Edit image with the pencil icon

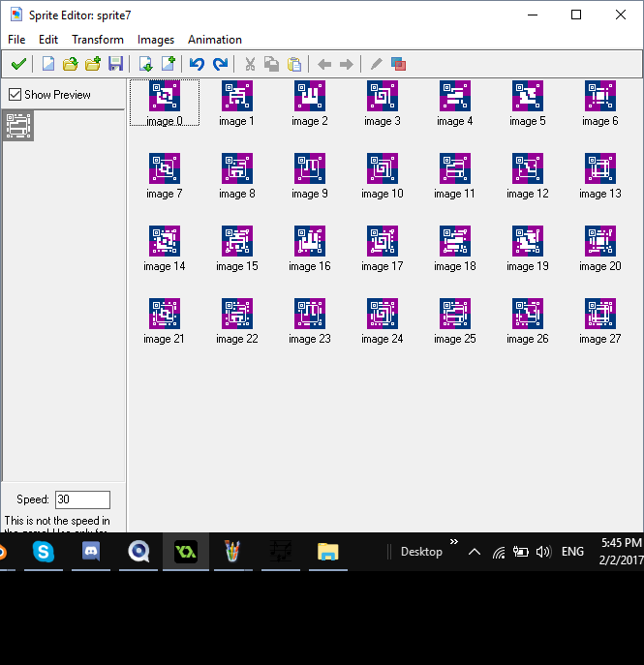[376, 65]
